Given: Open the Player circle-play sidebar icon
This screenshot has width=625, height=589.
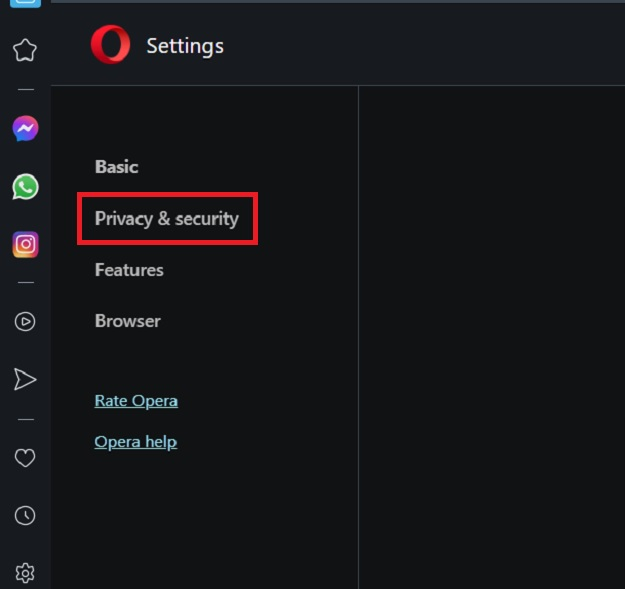Looking at the screenshot, I should (25, 321).
